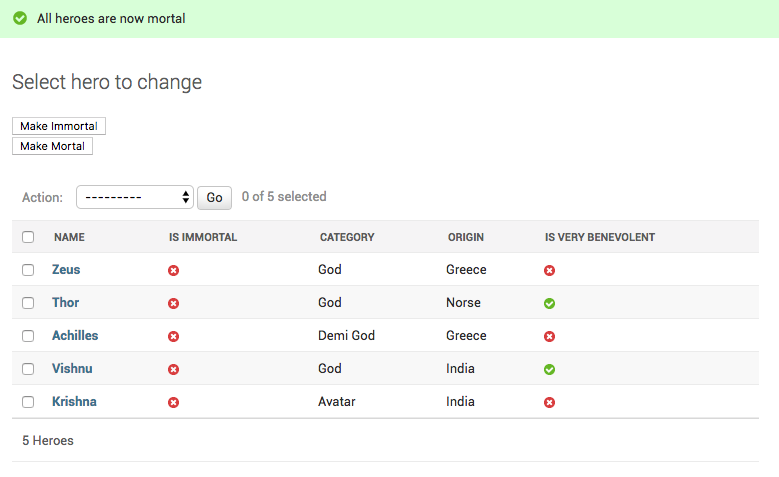The width and height of the screenshot is (779, 477).
Task: Sort by the Is Immortal column header
Action: pos(203,237)
